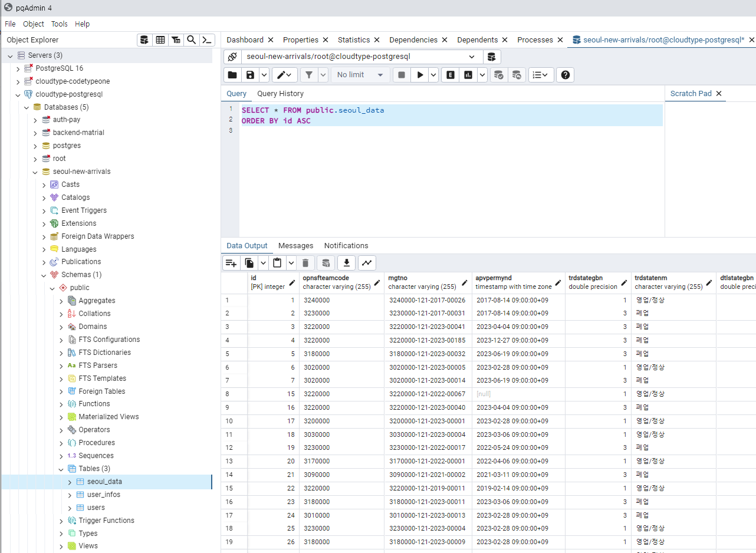The width and height of the screenshot is (756, 553).
Task: Click the Scratch Pad text area
Action: 711,170
